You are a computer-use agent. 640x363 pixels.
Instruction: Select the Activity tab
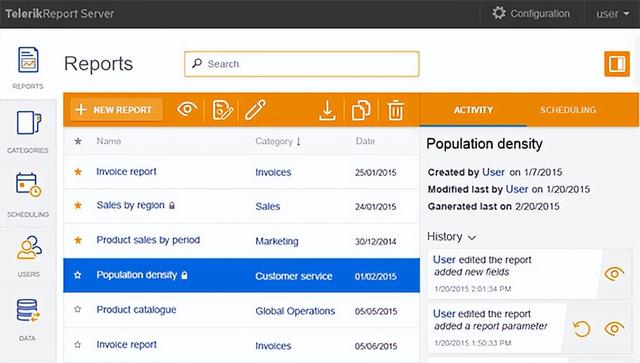pyautogui.click(x=473, y=110)
